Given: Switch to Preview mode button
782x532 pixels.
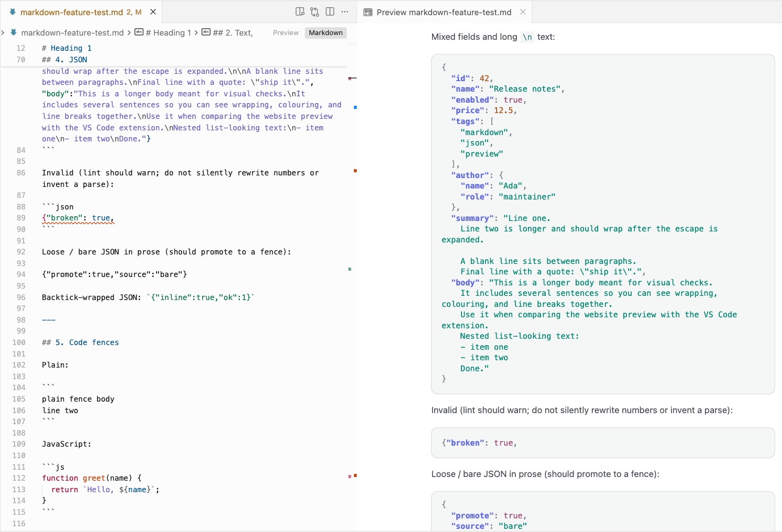Looking at the screenshot, I should (285, 32).
